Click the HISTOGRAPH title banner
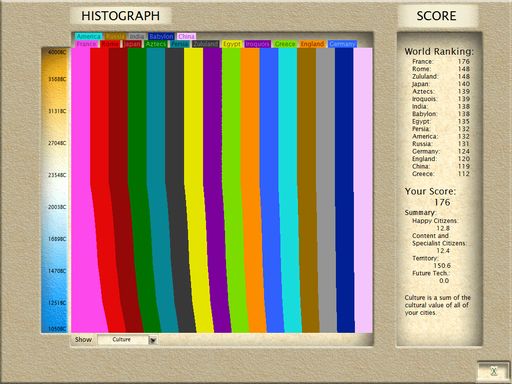512x384 pixels. pyautogui.click(x=121, y=16)
